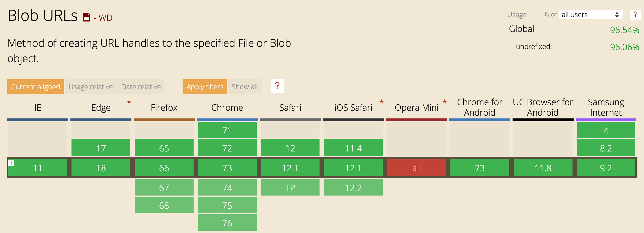Click the Firefox 68 cell
This screenshot has height=233, width=644.
(x=164, y=205)
